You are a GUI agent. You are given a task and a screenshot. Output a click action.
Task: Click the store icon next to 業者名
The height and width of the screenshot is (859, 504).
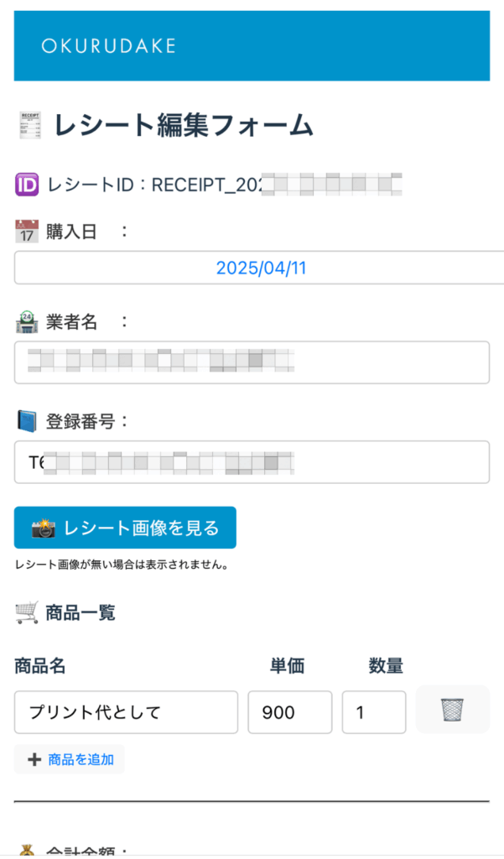click(x=27, y=322)
